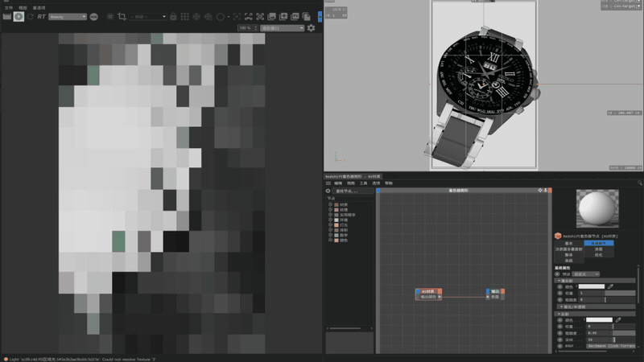Open the auto aspect dropdown beside crop

pos(148,17)
